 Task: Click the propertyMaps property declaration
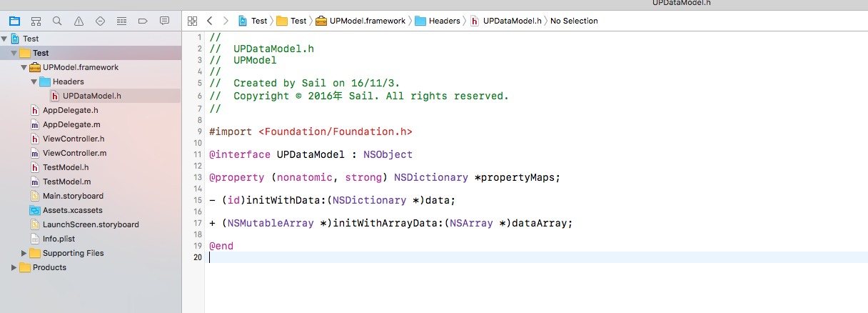coord(385,177)
